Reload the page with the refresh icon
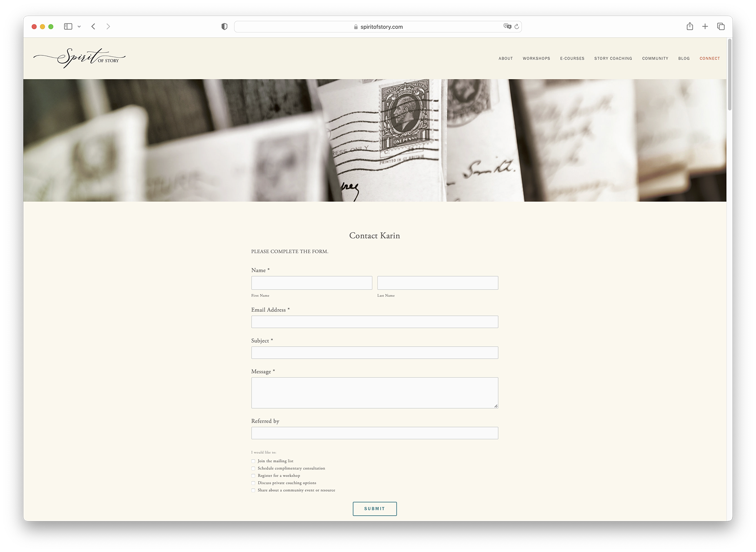The image size is (756, 552). [517, 27]
